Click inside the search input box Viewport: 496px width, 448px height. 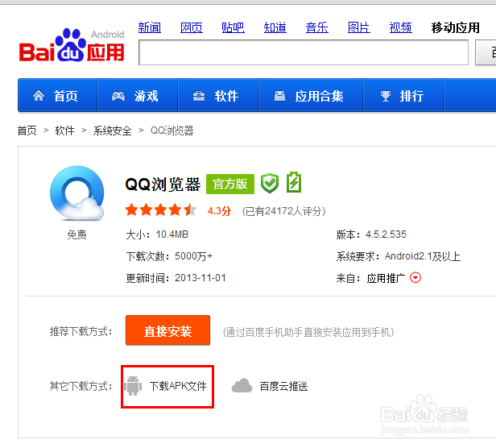click(304, 52)
